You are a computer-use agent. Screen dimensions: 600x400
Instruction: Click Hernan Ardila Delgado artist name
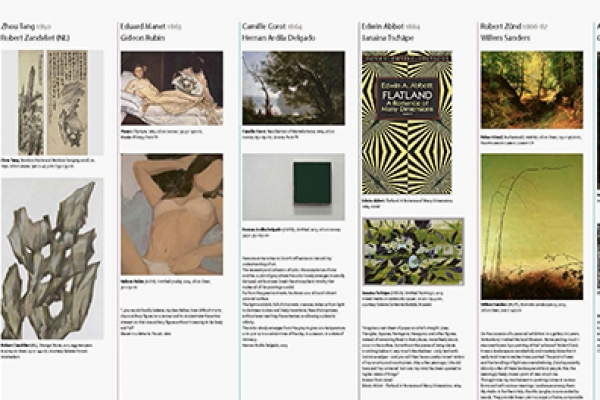coord(279,38)
